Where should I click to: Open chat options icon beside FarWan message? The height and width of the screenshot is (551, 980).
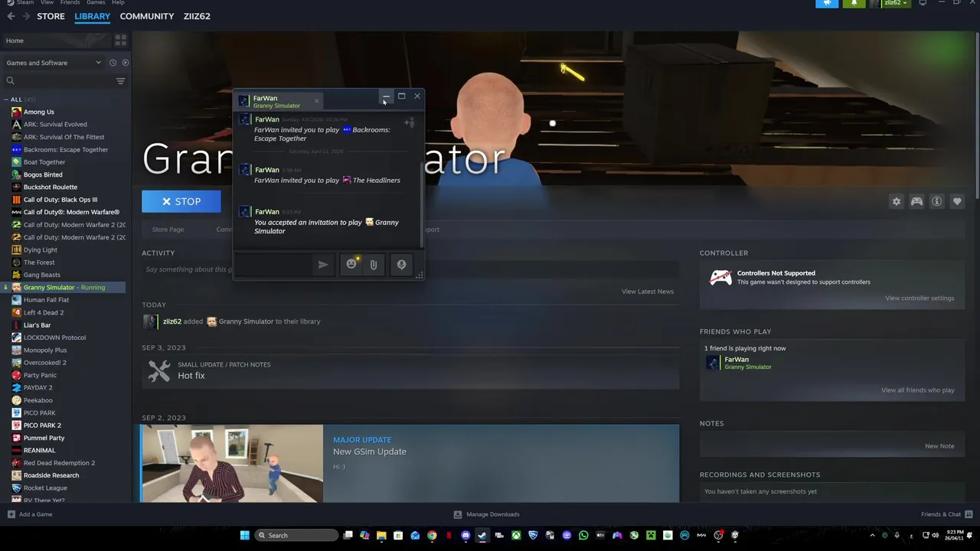[x=410, y=122]
